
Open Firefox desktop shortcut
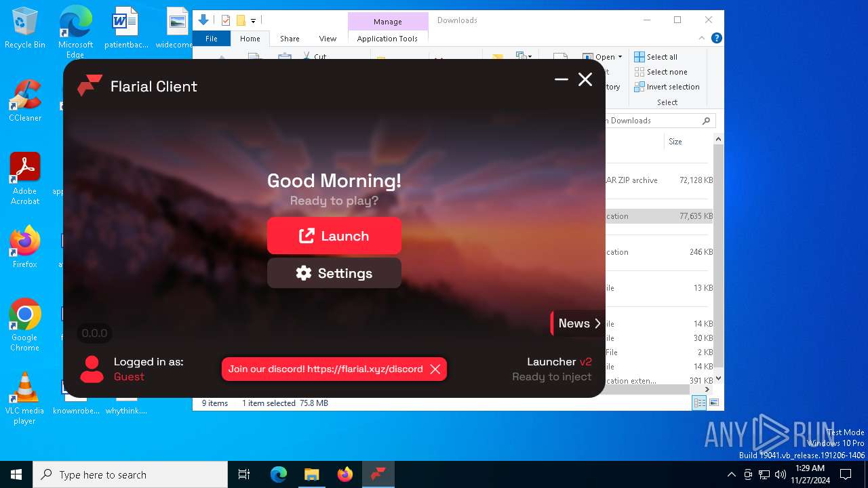pyautogui.click(x=25, y=247)
